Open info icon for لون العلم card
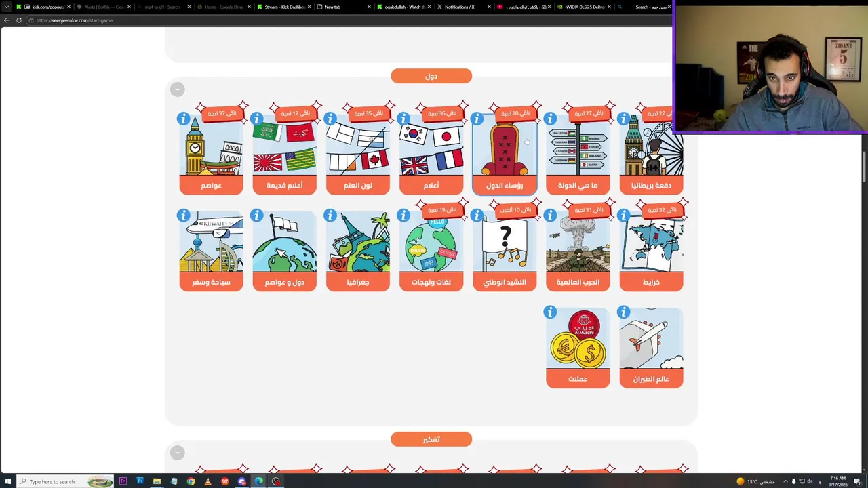Image resolution: width=868 pixels, height=488 pixels. point(330,119)
